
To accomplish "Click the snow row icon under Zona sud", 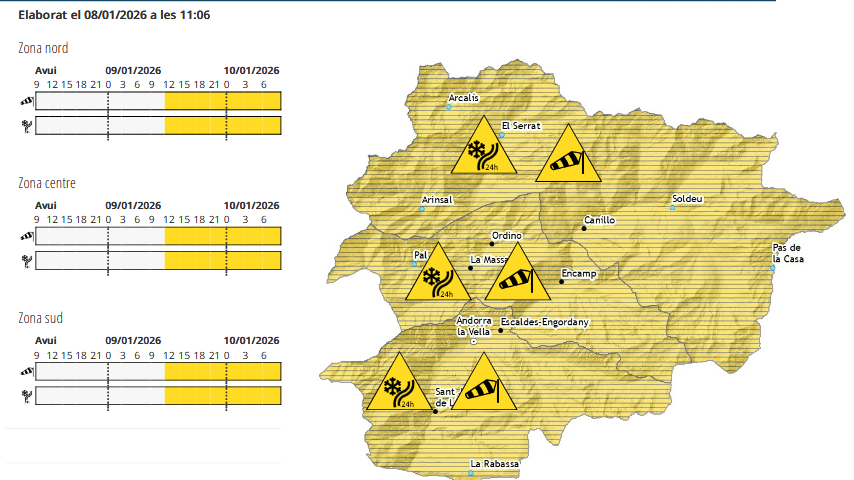I will [x=25, y=396].
